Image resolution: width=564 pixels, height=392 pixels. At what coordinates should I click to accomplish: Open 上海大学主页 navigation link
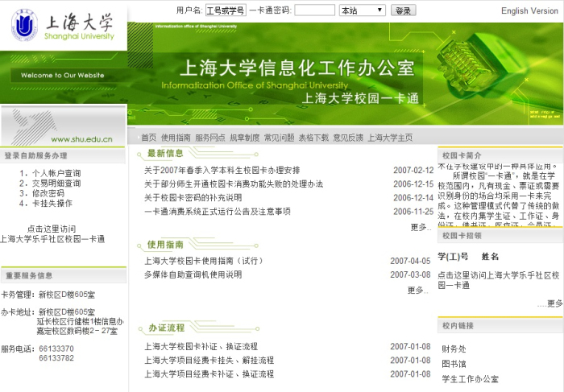click(390, 138)
